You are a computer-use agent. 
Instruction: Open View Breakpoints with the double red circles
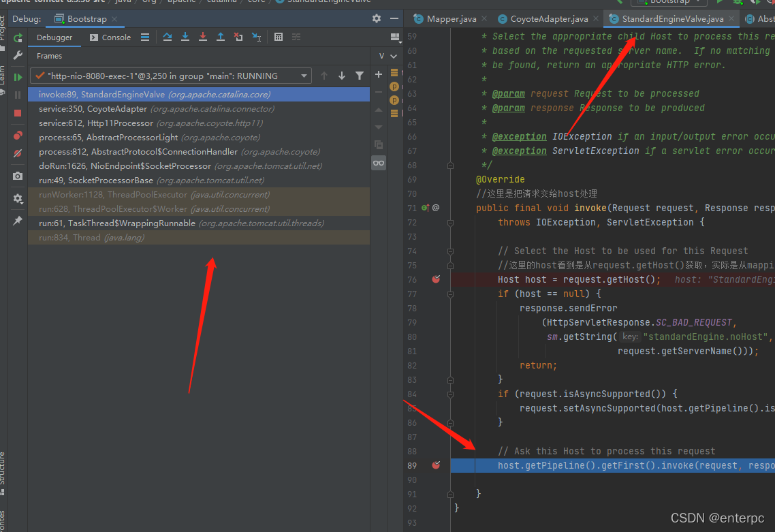pyautogui.click(x=18, y=135)
